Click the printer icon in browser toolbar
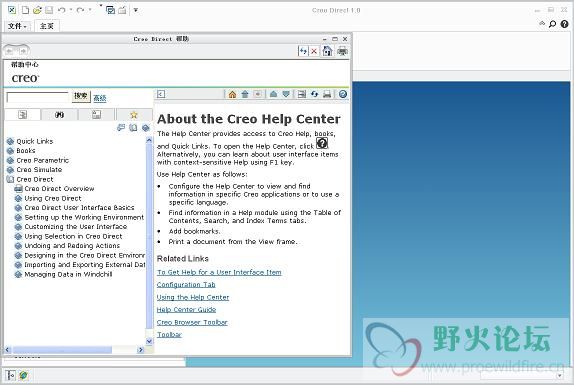Image resolution: width=574 pixels, height=385 pixels. tap(342, 51)
